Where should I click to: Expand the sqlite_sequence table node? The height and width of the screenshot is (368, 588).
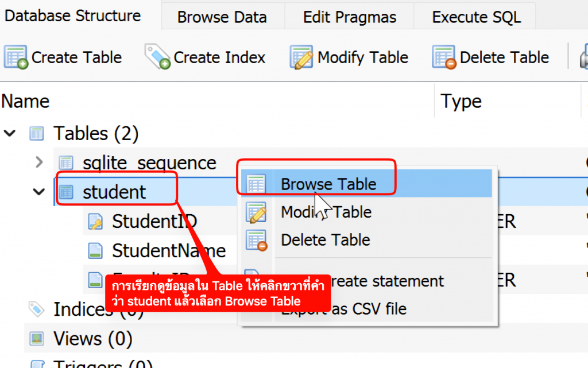(x=39, y=162)
